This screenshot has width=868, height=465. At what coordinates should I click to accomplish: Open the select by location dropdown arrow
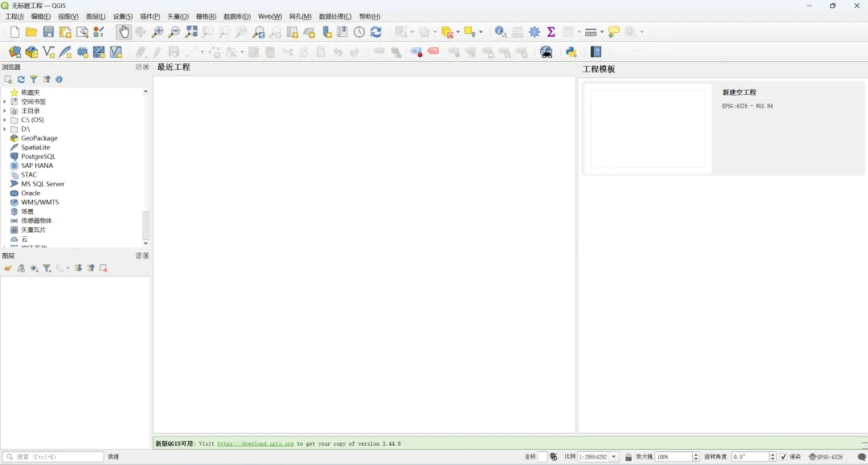pos(481,32)
